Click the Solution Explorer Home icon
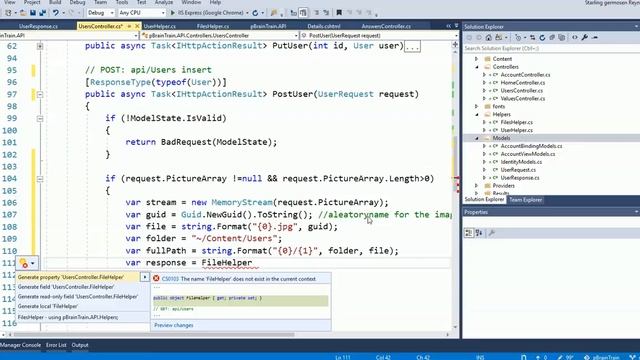This screenshot has width=640, height=360. [x=489, y=38]
